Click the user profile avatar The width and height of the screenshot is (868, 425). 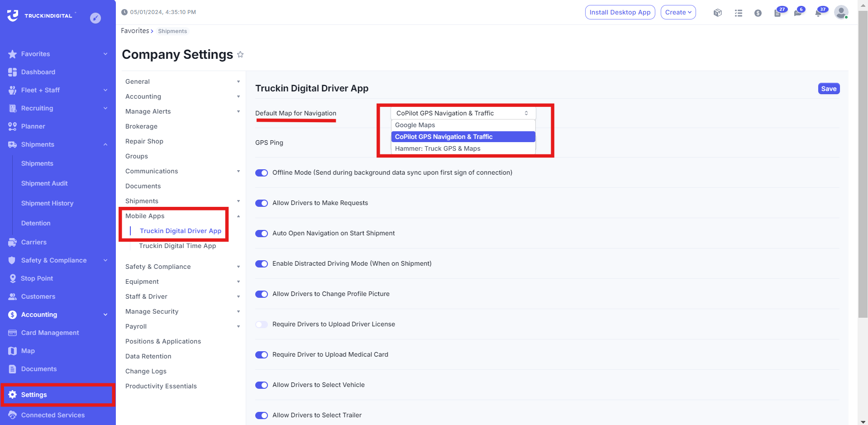pos(841,12)
